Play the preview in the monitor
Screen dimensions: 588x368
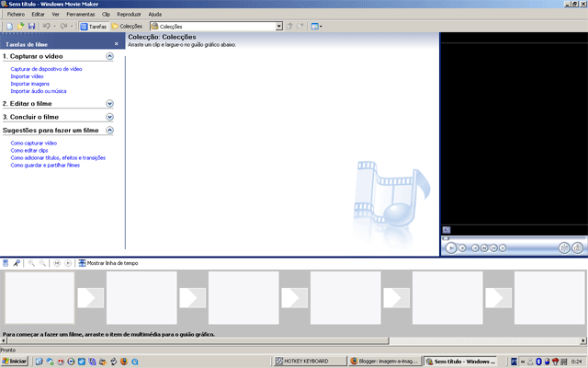(x=451, y=247)
